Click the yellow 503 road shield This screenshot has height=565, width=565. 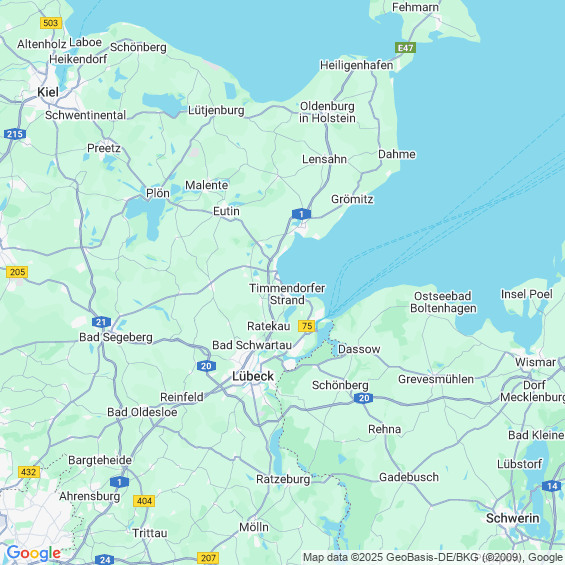50,23
